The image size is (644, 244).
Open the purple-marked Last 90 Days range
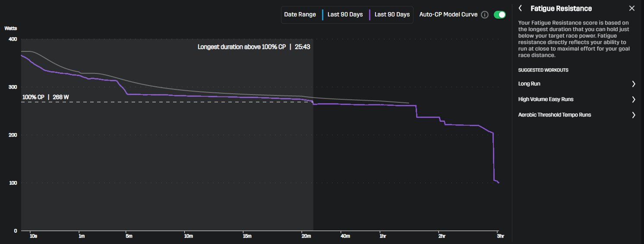pyautogui.click(x=392, y=15)
